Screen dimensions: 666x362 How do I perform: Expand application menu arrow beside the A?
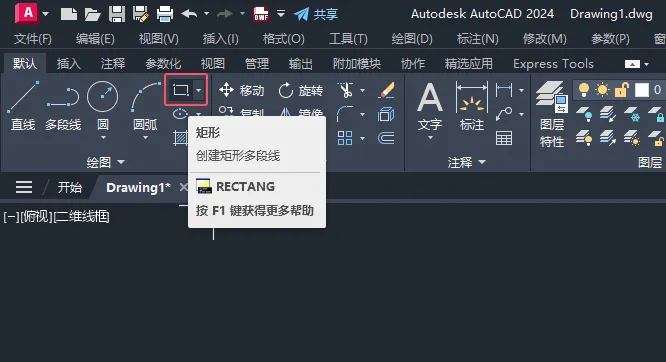[x=45, y=14]
